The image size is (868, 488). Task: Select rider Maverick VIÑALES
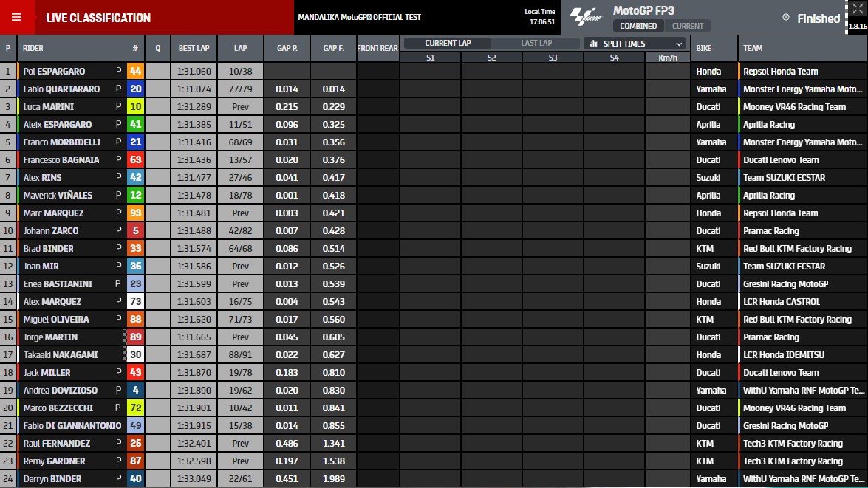(x=58, y=196)
